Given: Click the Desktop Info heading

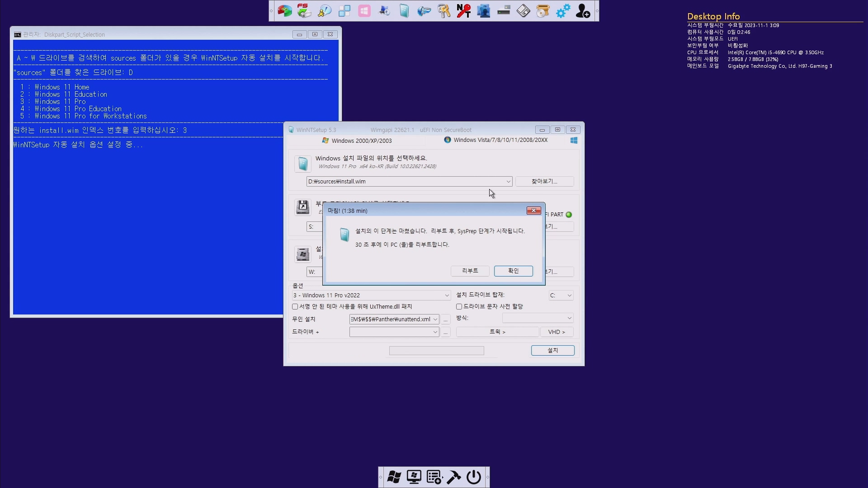Looking at the screenshot, I should 713,16.
